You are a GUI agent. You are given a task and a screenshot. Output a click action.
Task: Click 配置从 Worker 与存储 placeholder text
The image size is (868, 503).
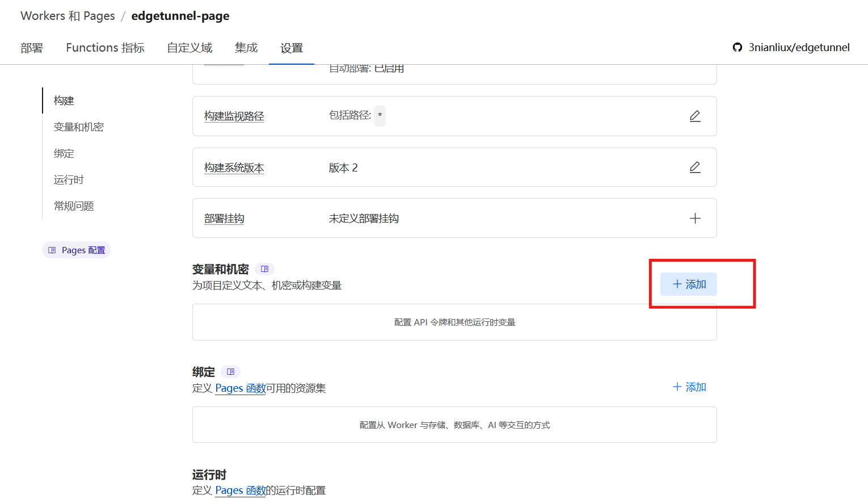coord(455,425)
